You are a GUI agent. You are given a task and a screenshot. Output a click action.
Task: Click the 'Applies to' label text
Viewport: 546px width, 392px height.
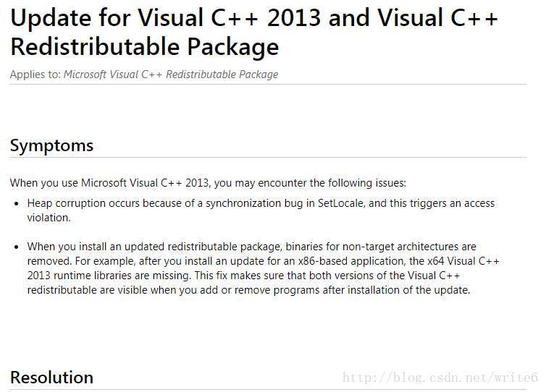pyautogui.click(x=35, y=74)
